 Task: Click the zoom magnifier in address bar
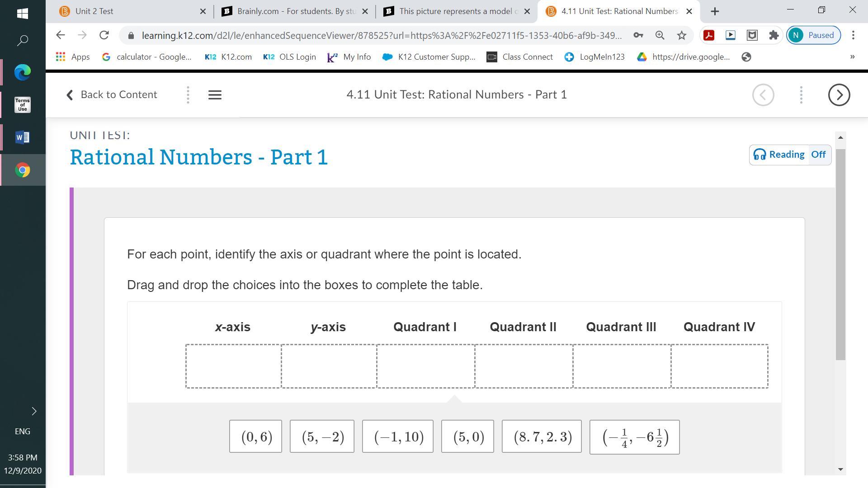coord(660,35)
